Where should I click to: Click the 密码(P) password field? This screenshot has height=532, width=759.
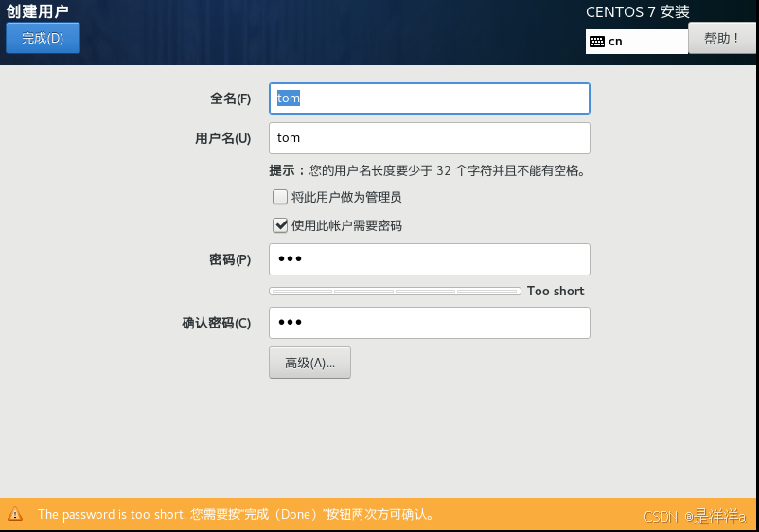click(430, 259)
